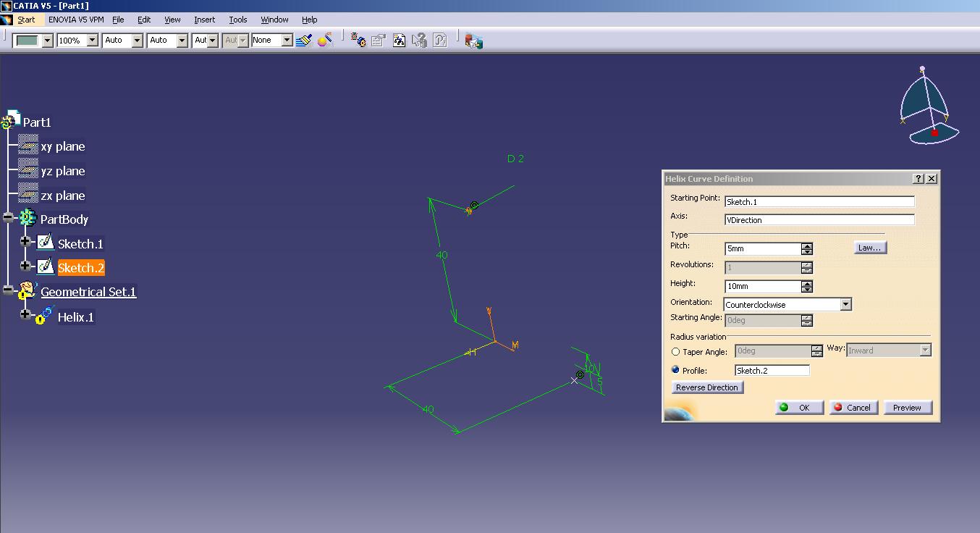The image size is (980, 533).
Task: Click the Starting Point field Sketch.1
Action: point(819,201)
